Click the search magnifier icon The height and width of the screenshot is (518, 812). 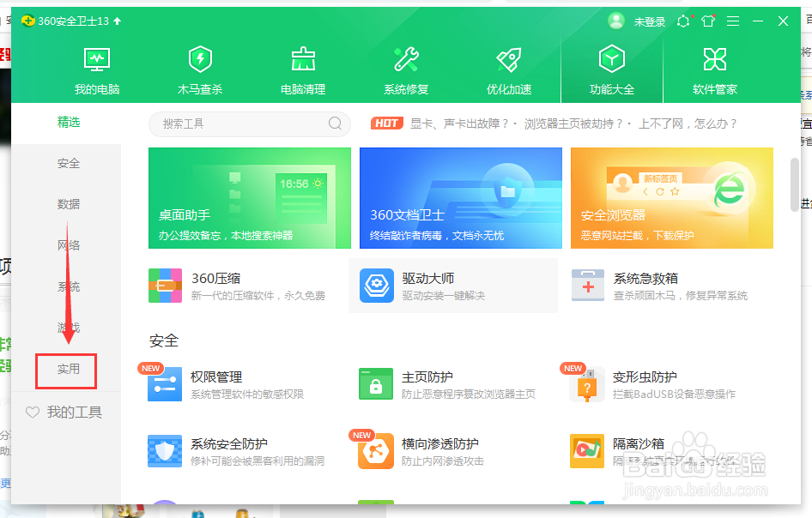335,123
